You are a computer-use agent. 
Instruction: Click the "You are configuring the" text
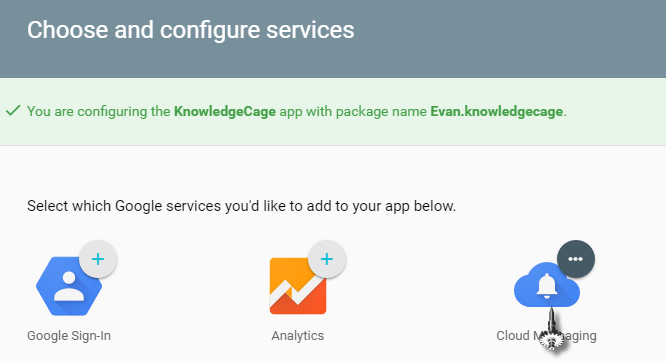pos(99,111)
